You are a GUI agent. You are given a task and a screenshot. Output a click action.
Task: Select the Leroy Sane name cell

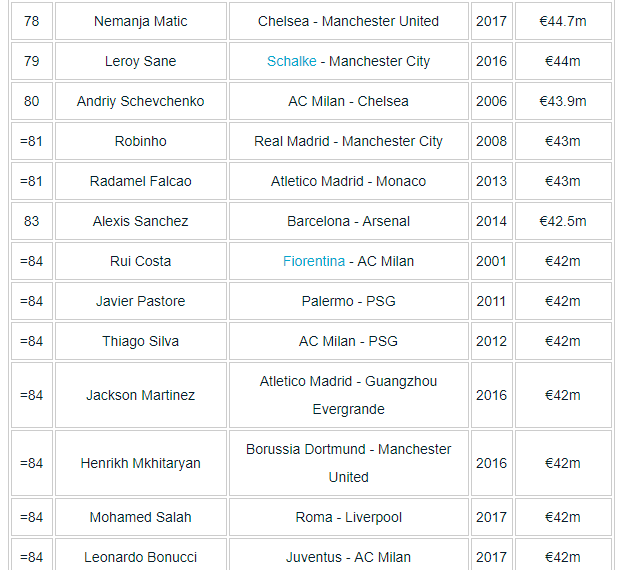(x=140, y=61)
